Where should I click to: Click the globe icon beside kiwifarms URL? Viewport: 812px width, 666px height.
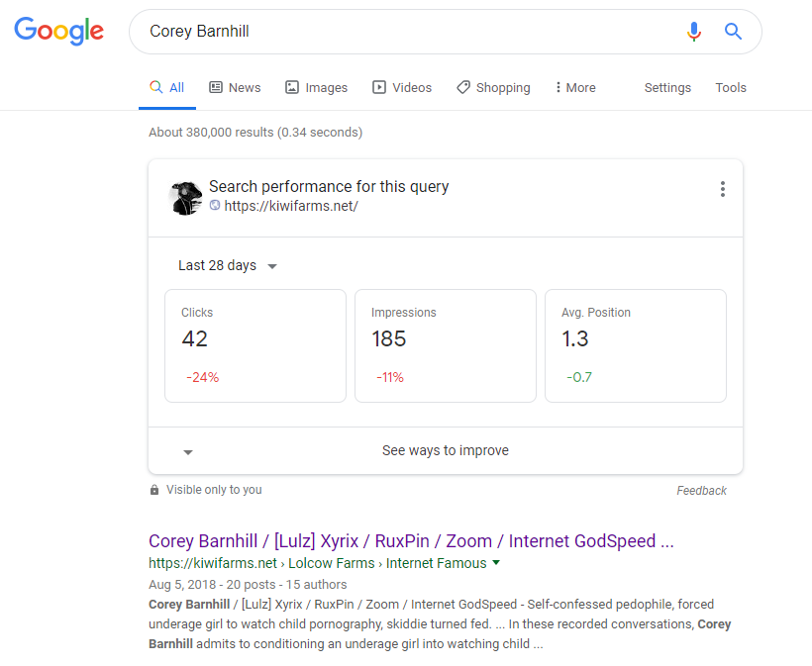(215, 206)
